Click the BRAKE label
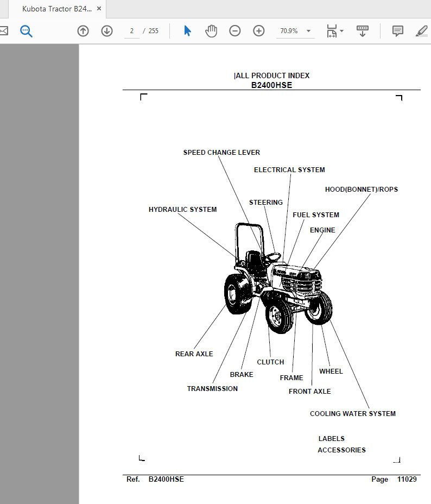Screen dimensions: 431x504 coord(242,375)
